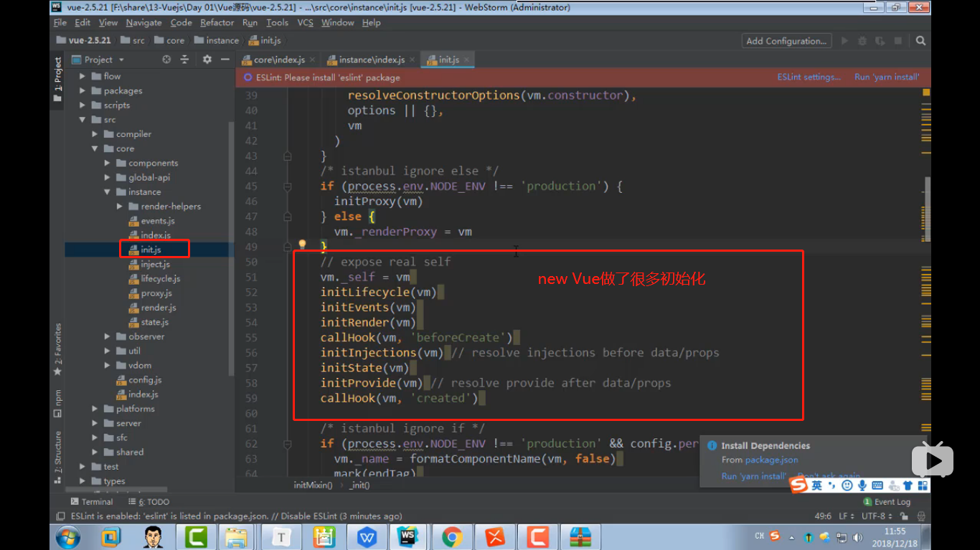Viewport: 980px width, 550px height.
Task: Click Run 'yarn install' in Install Dependencies popup
Action: click(x=754, y=476)
